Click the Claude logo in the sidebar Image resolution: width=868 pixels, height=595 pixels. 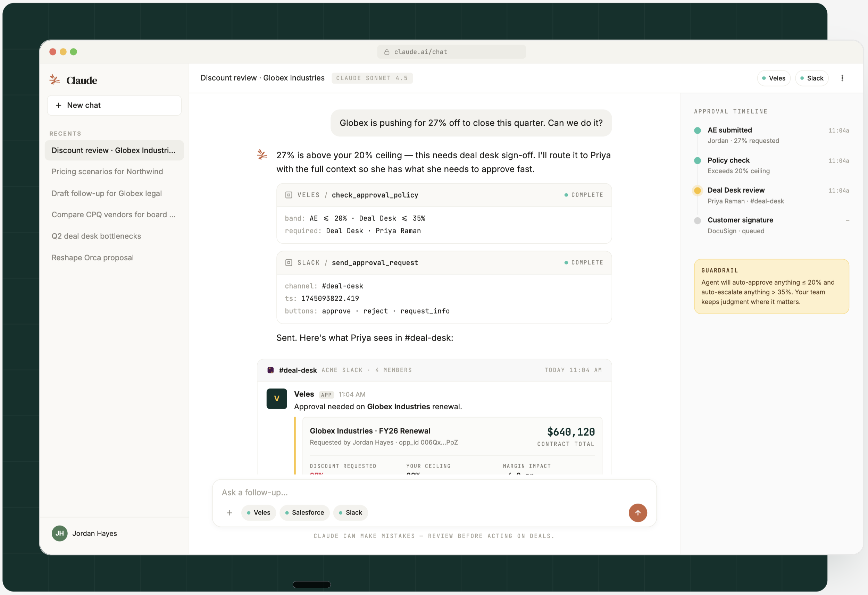tap(55, 79)
